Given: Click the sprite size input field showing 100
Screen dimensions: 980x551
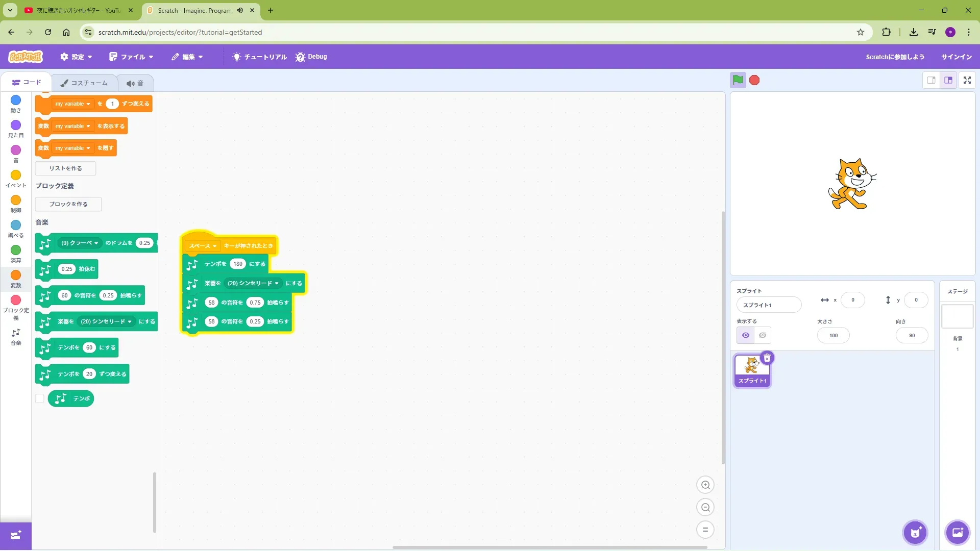Looking at the screenshot, I should click(833, 335).
